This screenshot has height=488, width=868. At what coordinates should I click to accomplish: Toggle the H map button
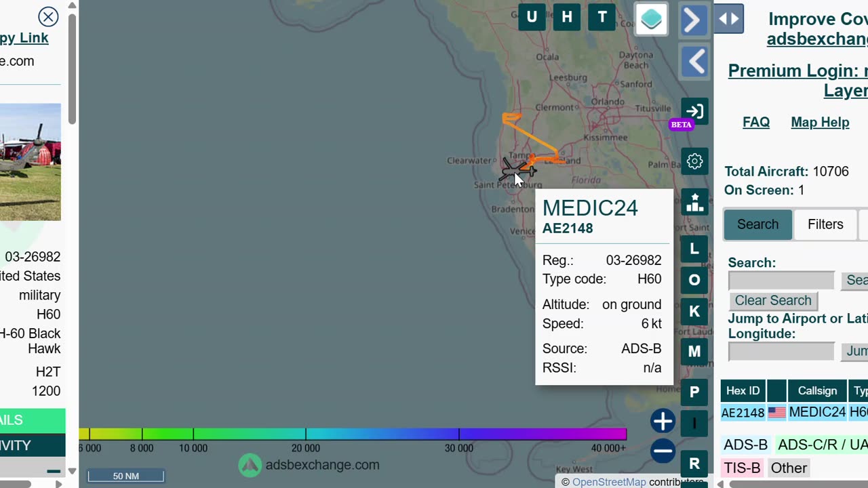[567, 17]
